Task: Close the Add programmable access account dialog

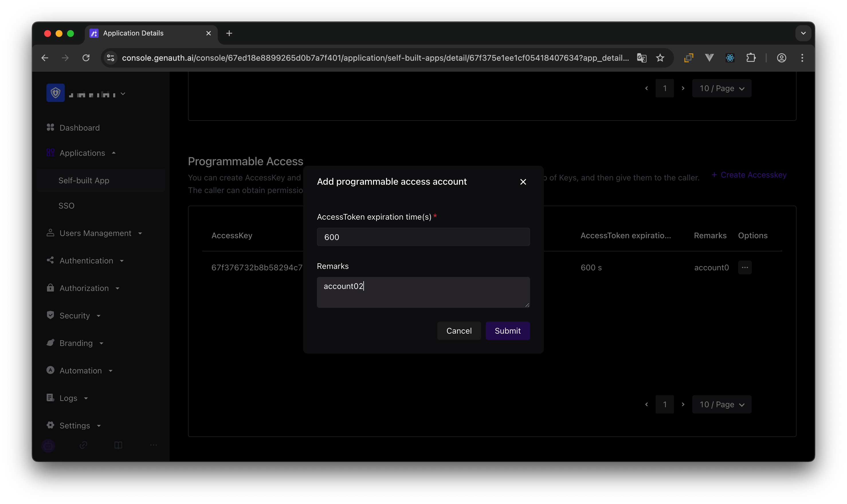Action: click(523, 182)
